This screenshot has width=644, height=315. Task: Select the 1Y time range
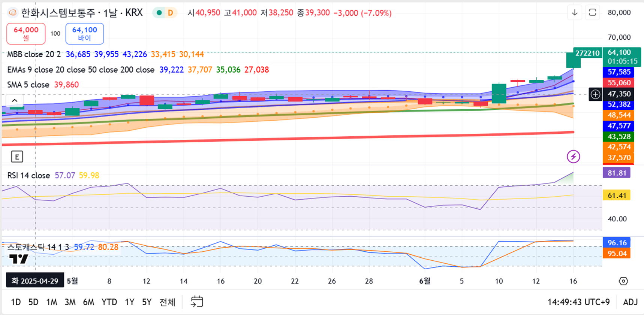(x=129, y=302)
